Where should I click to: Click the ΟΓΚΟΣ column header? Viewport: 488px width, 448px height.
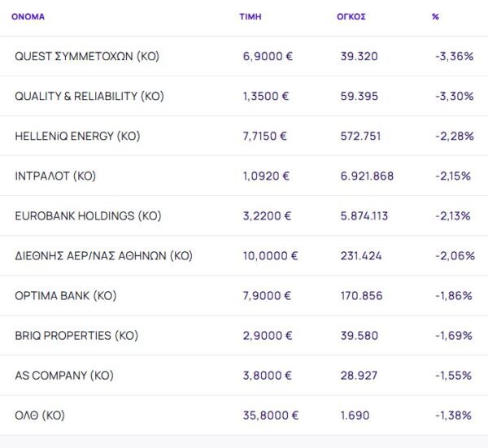(351, 16)
